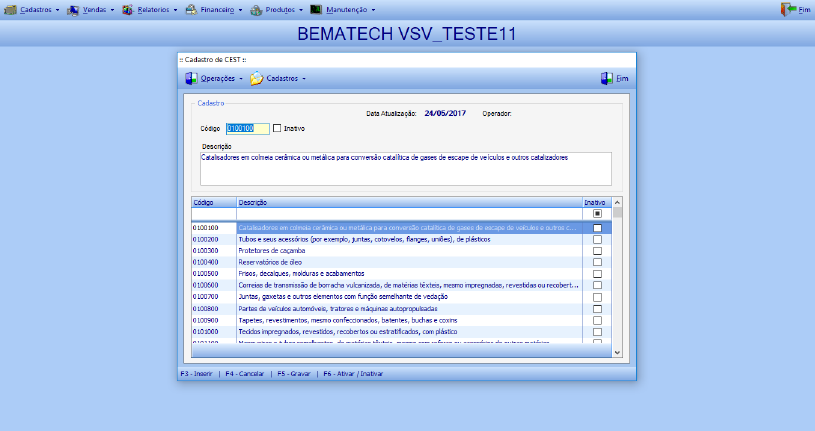Expand the Financeiro dropdown arrow
The width and height of the screenshot is (815, 431).
click(240, 10)
